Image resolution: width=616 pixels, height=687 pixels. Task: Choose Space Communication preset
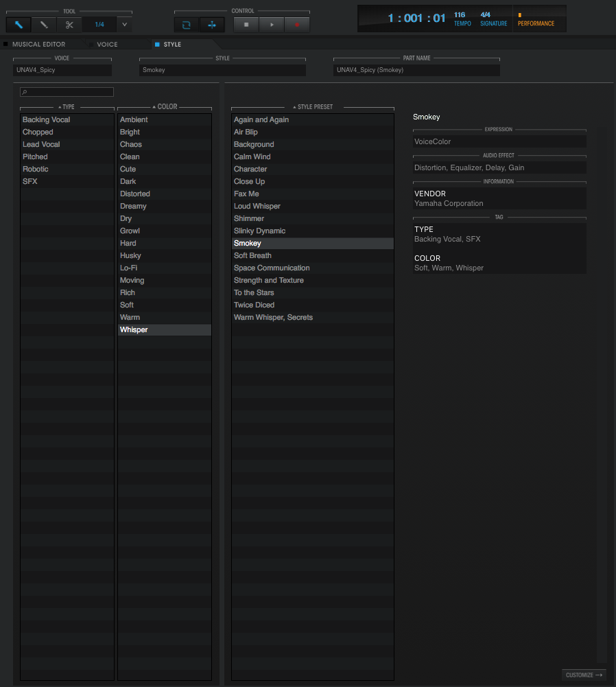pyautogui.click(x=313, y=268)
